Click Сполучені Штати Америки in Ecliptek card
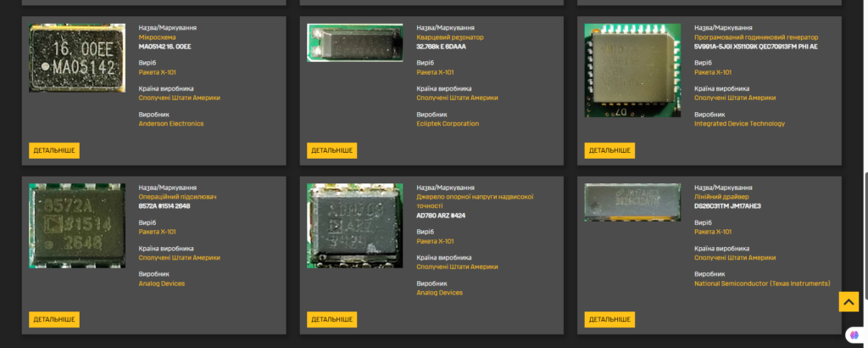The height and width of the screenshot is (348, 868). 457,98
